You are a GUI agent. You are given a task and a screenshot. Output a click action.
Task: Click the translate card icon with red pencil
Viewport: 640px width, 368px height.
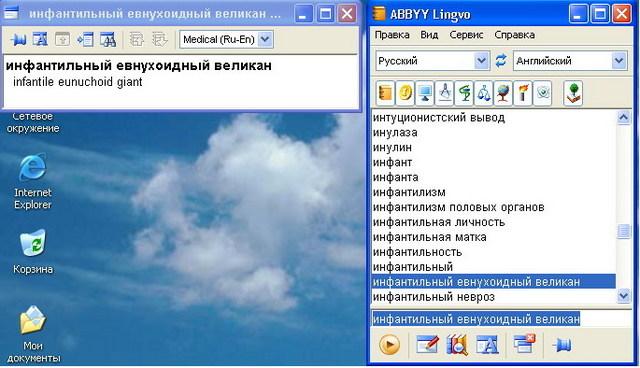click(x=427, y=345)
